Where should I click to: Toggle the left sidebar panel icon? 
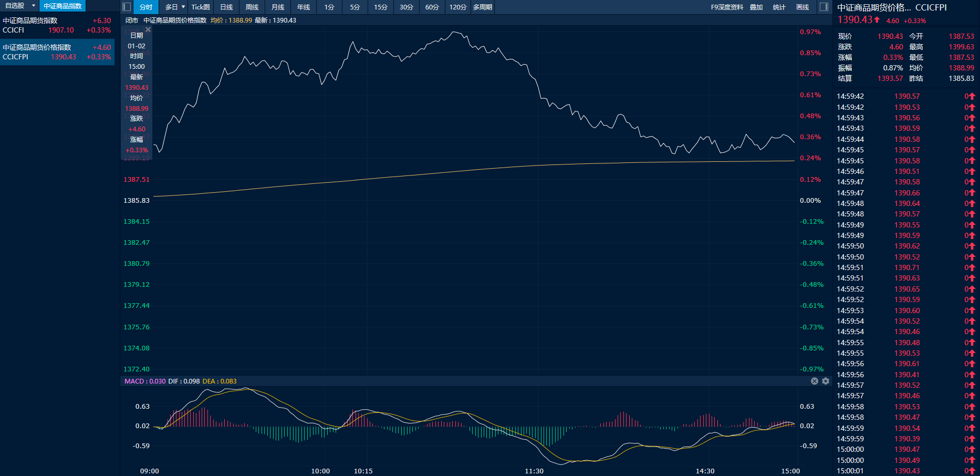click(127, 7)
